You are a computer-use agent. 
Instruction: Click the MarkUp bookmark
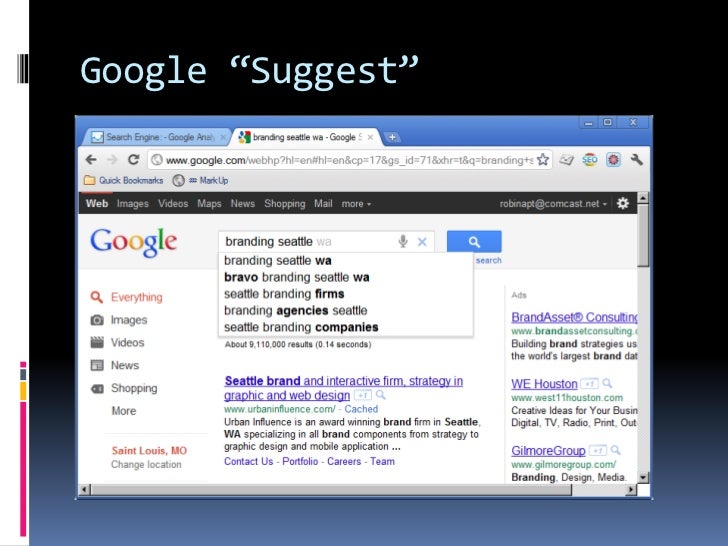201,180
